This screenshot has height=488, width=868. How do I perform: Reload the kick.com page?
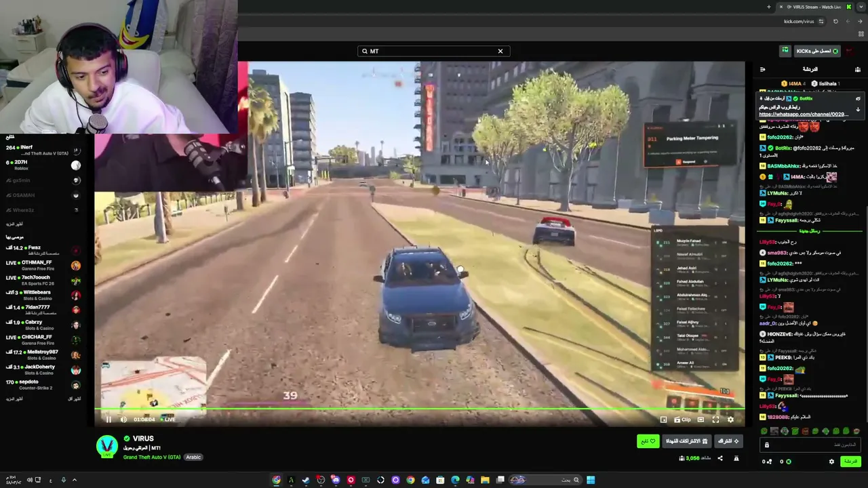(x=835, y=21)
